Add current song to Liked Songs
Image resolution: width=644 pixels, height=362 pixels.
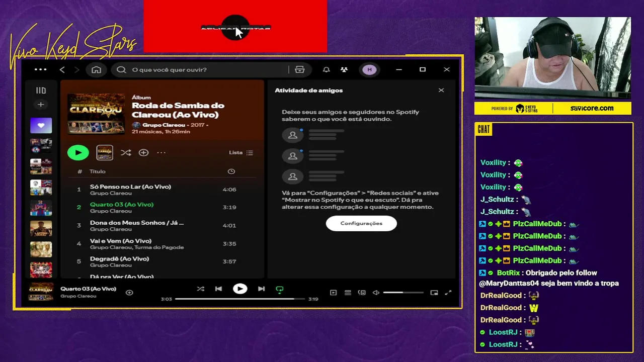(x=129, y=292)
